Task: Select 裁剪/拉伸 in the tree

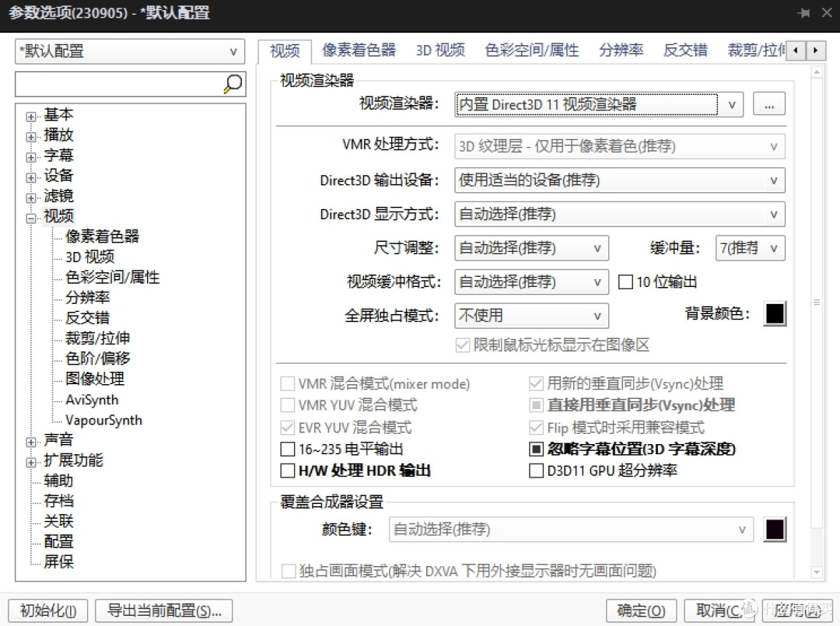Action: coord(97,338)
